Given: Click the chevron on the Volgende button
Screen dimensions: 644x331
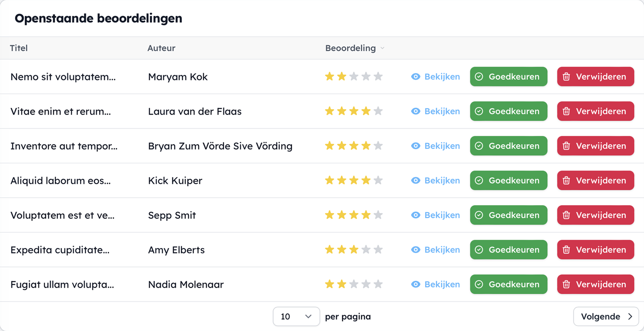Looking at the screenshot, I should click(630, 316).
